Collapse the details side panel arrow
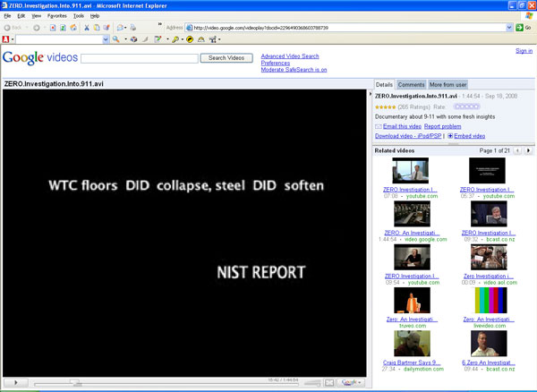Viewport: 537px width, 392px height. (370, 94)
